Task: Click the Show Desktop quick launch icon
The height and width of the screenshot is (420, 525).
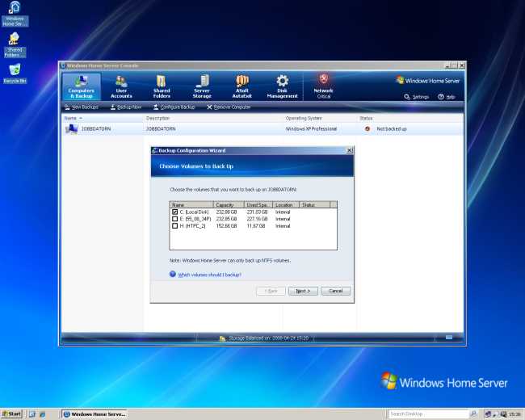Action: pyautogui.click(x=32, y=414)
